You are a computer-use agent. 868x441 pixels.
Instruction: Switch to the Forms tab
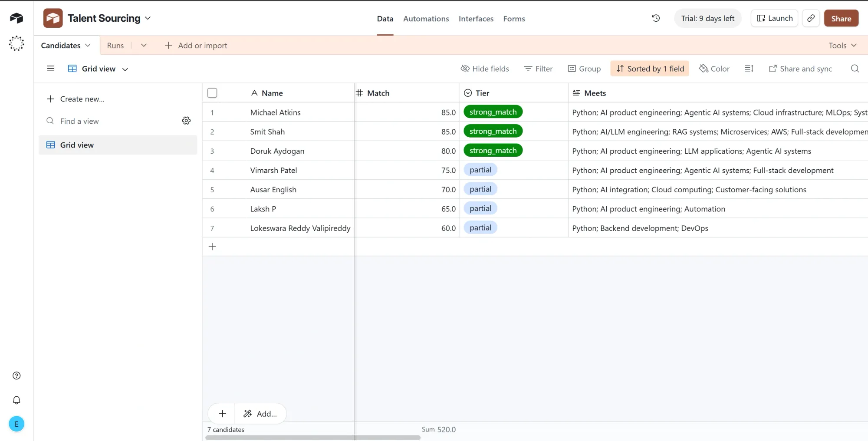click(514, 19)
